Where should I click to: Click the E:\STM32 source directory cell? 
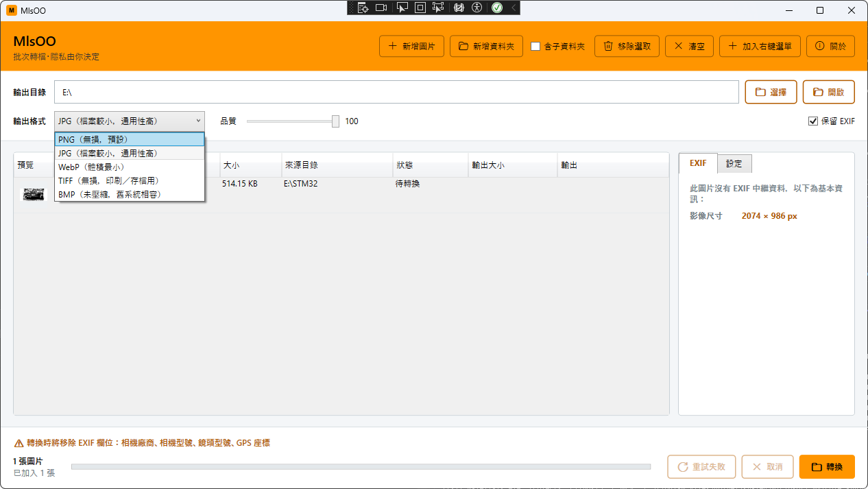[300, 184]
